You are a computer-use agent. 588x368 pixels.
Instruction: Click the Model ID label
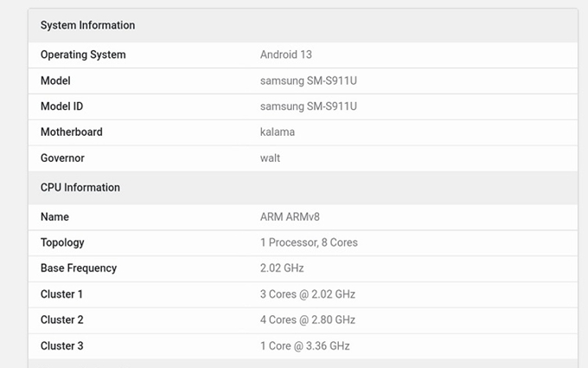tap(61, 107)
